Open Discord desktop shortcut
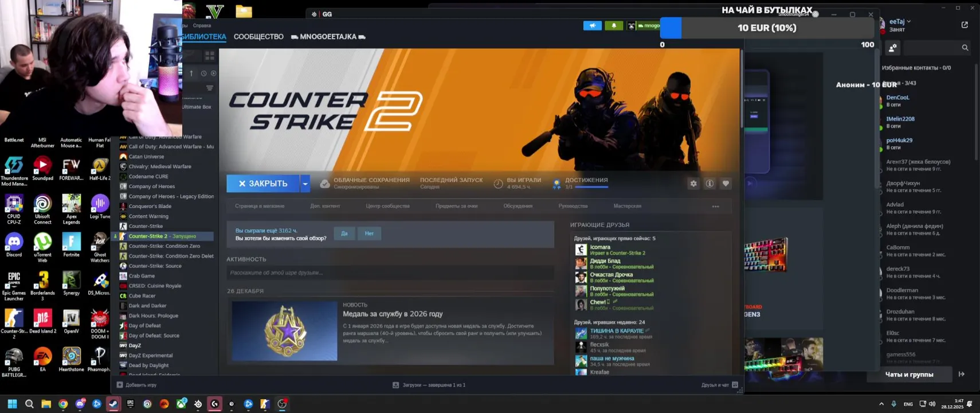Viewport: 980px width, 413px height. 14,245
